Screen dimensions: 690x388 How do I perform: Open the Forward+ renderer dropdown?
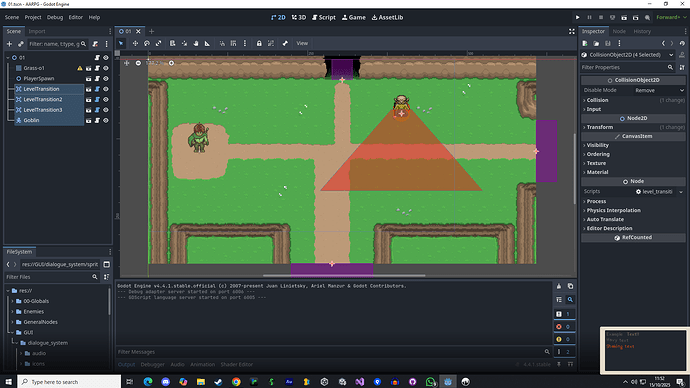coord(671,18)
